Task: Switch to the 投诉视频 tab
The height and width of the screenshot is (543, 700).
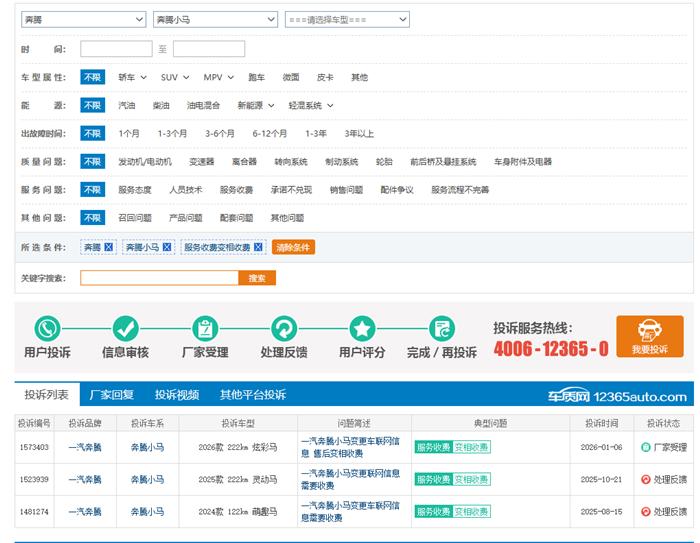Action: [176, 395]
